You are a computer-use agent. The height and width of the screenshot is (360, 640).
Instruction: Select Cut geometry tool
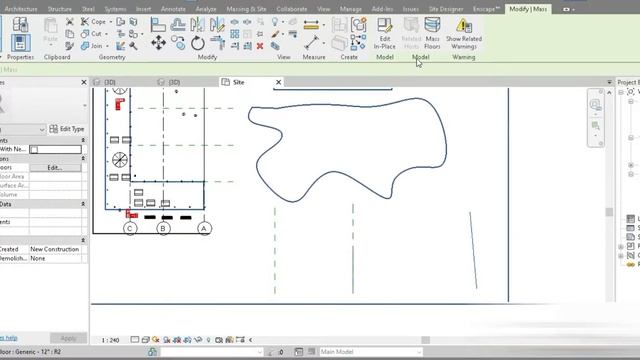point(91,34)
